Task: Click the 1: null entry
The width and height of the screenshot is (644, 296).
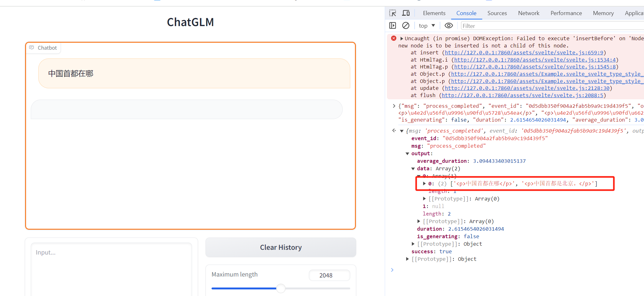Action: click(x=433, y=206)
